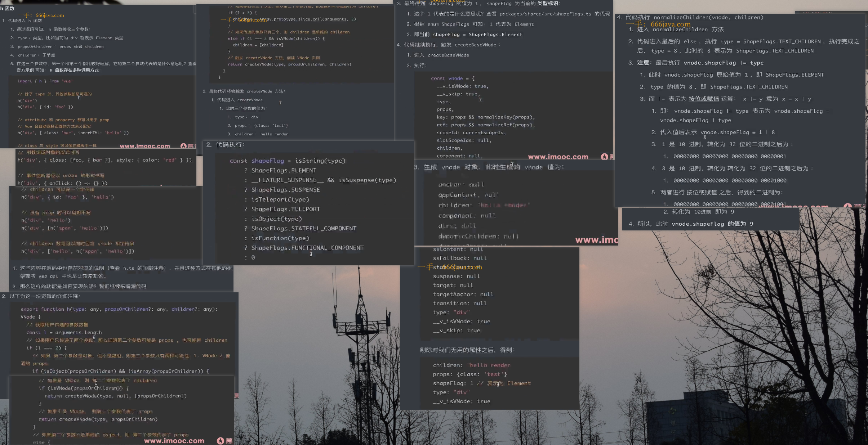Click the ShapeFlags.FUNCTIONAL_COMPONENT code line
The image size is (868, 445).
[307, 248]
